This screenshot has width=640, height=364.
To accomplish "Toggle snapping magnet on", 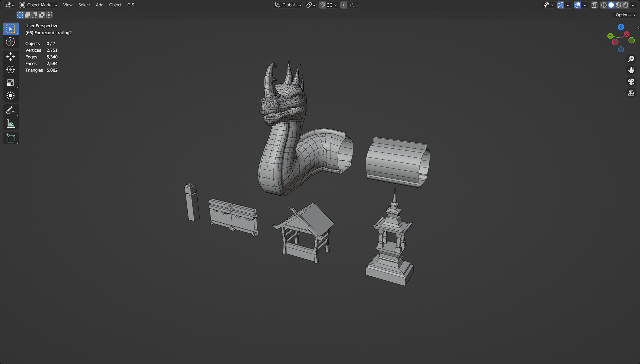I will point(322,5).
